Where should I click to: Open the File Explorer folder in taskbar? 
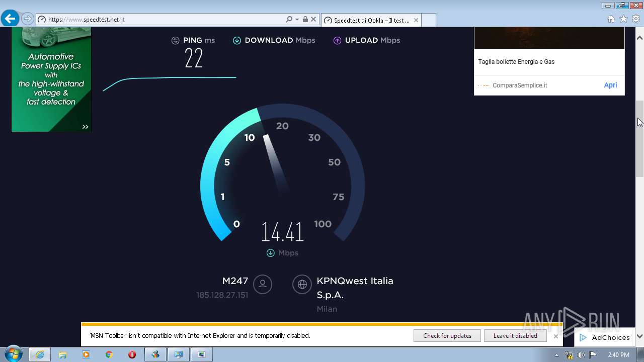[63, 354]
